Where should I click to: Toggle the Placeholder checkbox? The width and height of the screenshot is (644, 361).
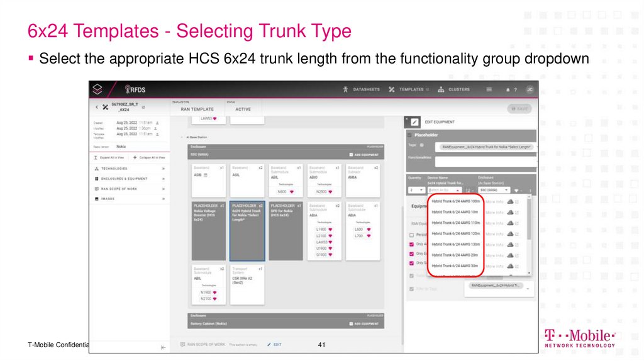[409, 135]
